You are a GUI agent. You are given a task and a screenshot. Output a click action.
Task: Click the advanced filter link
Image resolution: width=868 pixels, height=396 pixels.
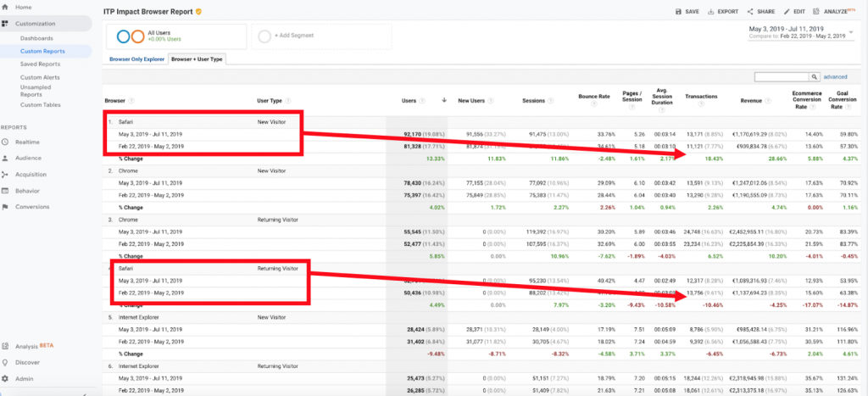coord(835,77)
